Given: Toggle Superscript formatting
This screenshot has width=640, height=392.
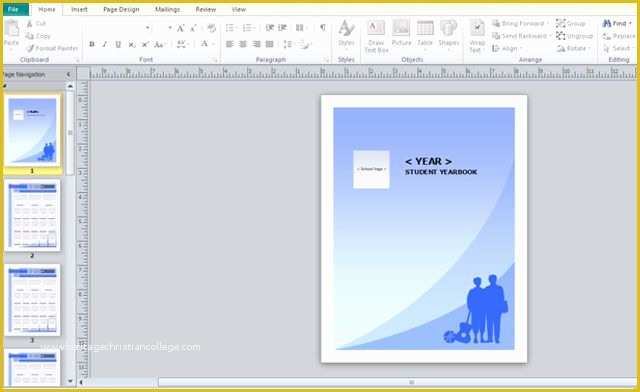Looking at the screenshot, I should [145, 44].
